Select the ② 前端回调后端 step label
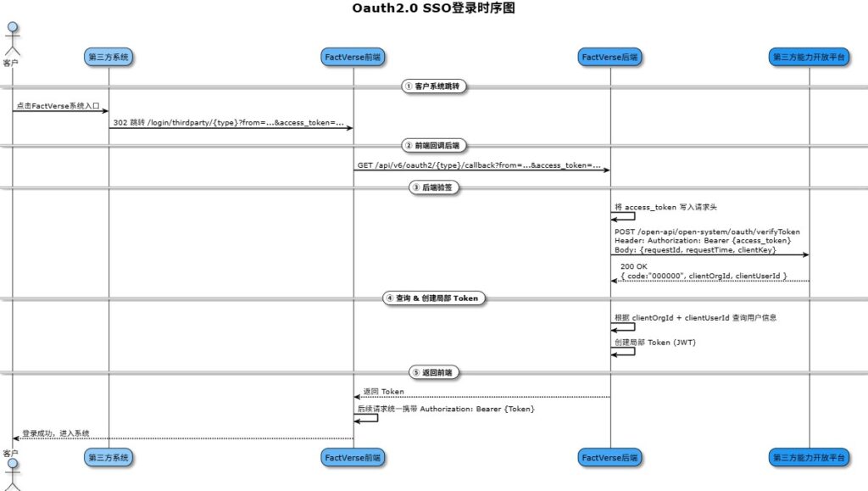 pyautogui.click(x=434, y=145)
